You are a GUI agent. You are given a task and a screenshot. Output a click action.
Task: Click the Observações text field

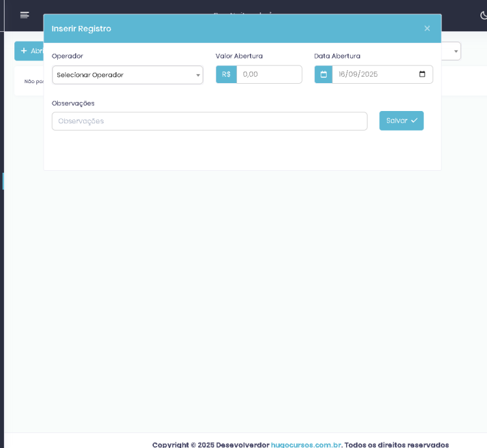tap(209, 121)
